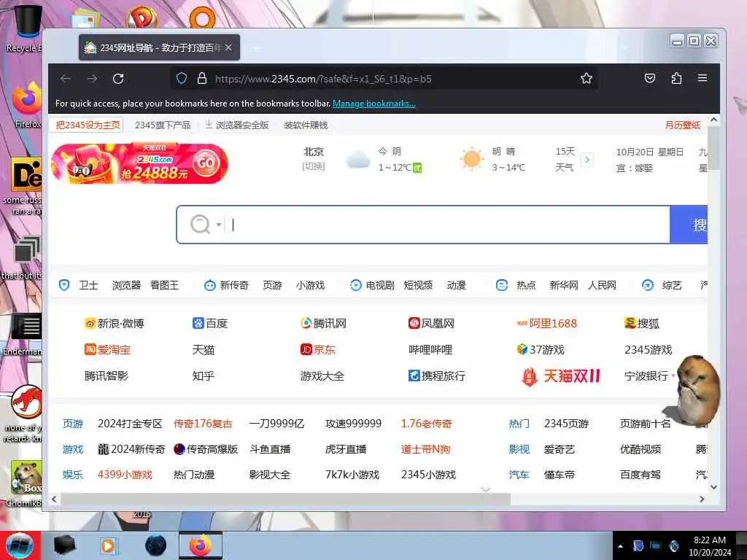747x560 pixels.
Task: Expand more rows with the bottom chevron
Action: (x=485, y=489)
